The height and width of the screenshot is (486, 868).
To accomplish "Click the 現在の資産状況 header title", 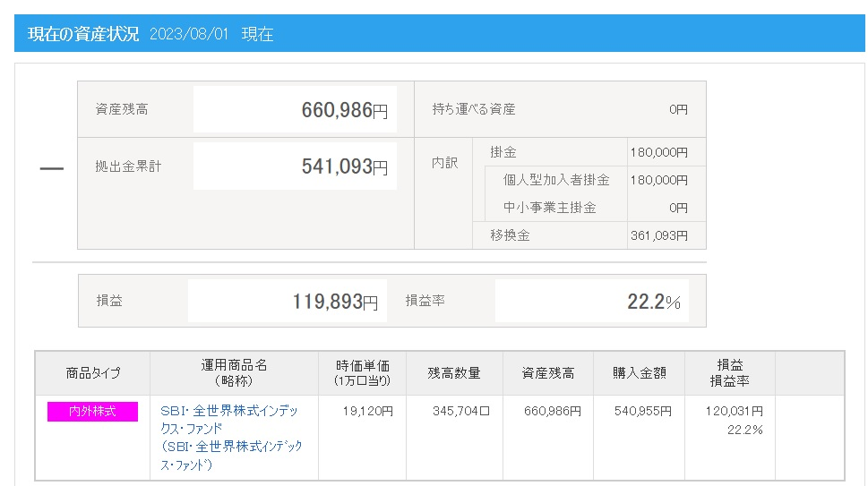I will pos(83,34).
